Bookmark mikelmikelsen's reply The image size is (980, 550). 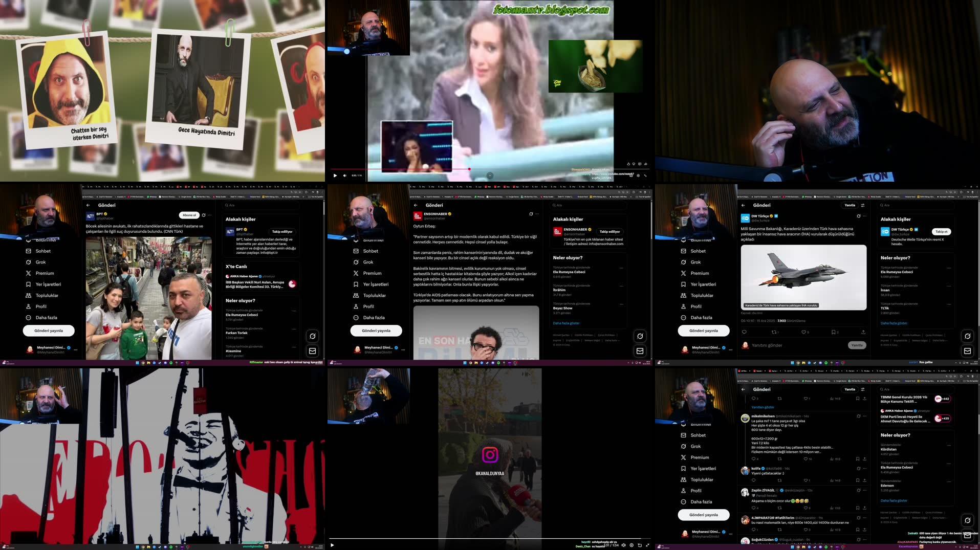point(858,458)
